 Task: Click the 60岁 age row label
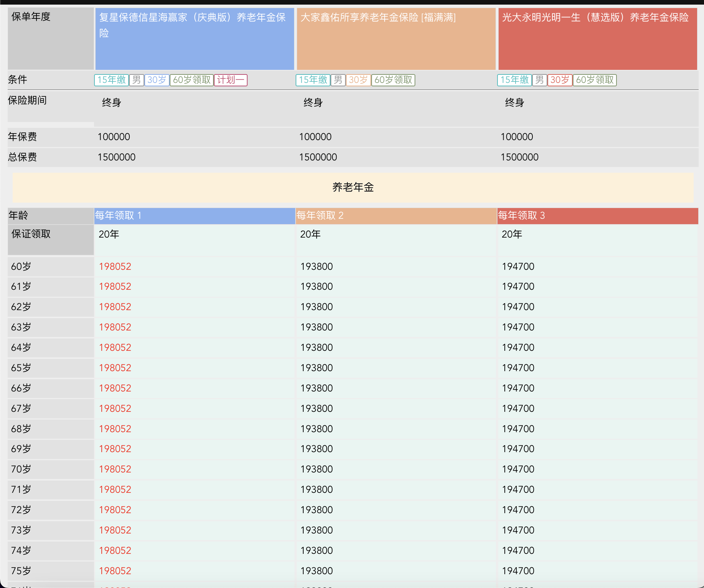coord(21,267)
